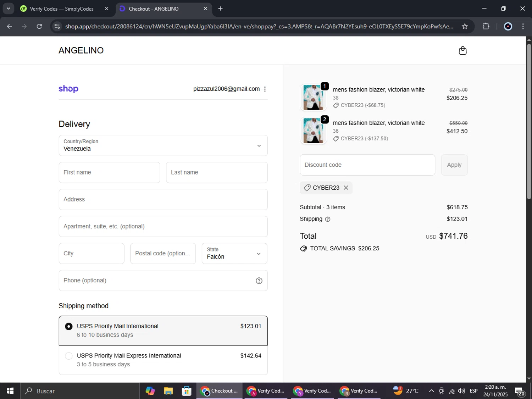This screenshot has width=532, height=399.
Task: Select USPS Priority Mail International option
Action: coord(163,331)
